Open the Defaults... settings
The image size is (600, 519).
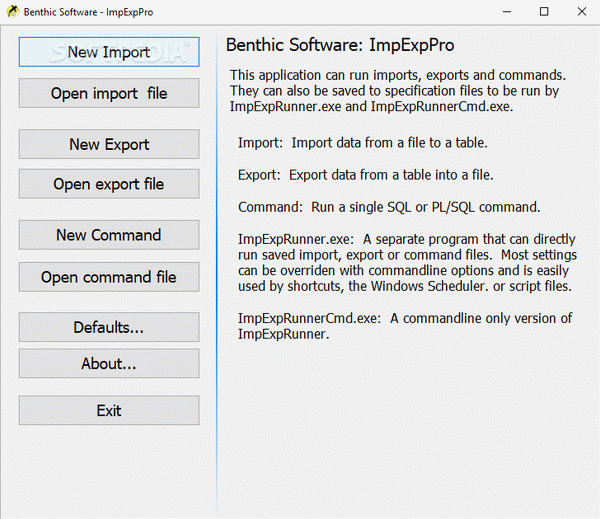(x=109, y=327)
